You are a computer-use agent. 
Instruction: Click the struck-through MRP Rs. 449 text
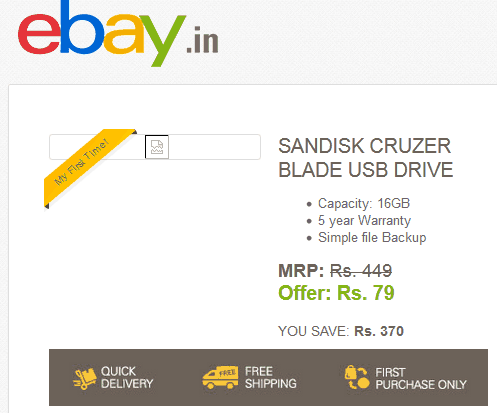click(x=361, y=270)
